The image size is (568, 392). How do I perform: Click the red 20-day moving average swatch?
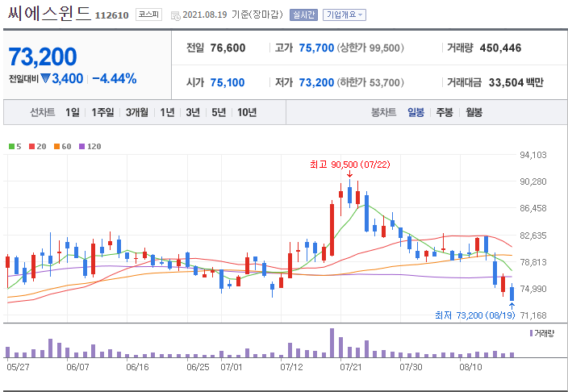pyautogui.click(x=32, y=146)
